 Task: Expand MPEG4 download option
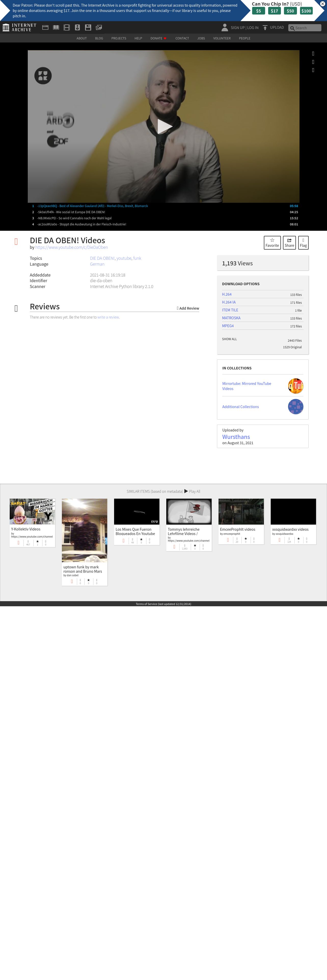click(228, 326)
